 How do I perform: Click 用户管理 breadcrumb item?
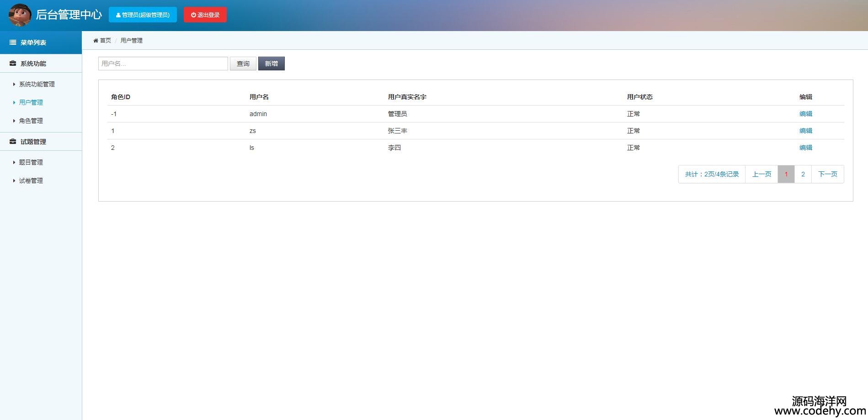(x=132, y=41)
